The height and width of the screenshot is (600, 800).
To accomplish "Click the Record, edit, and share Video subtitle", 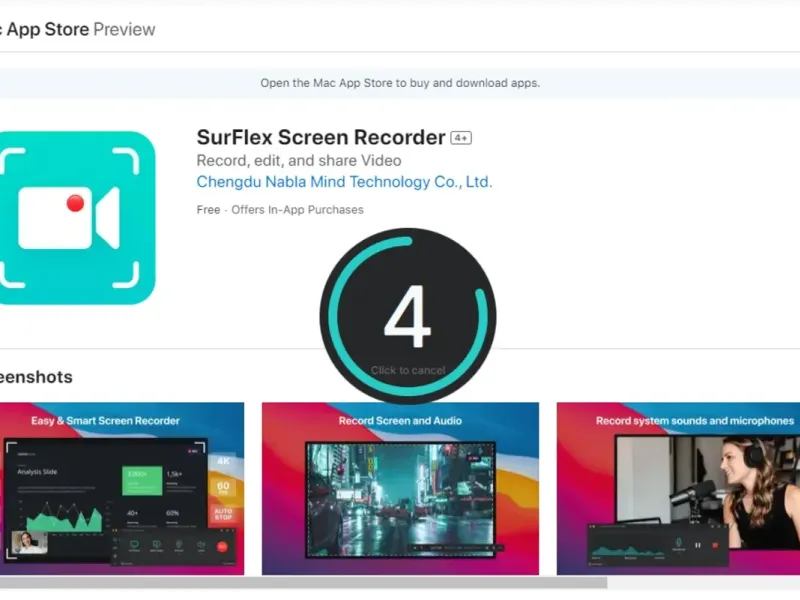I will [298, 160].
